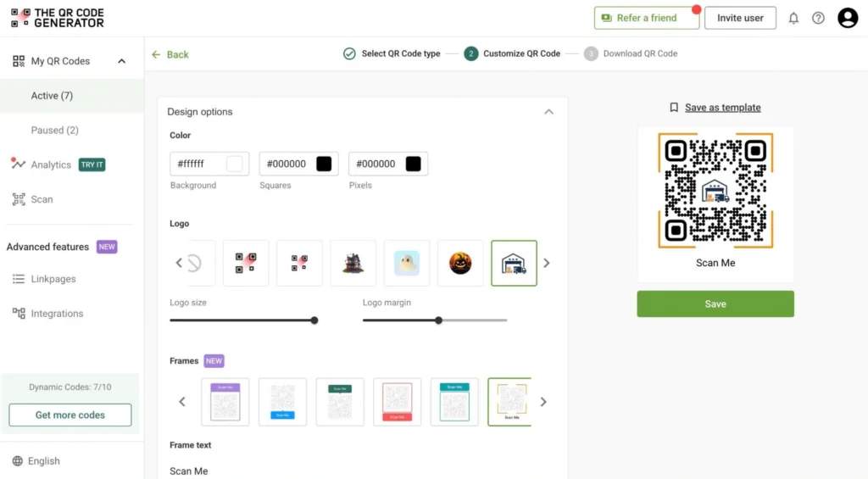Click the Get more codes button
The height and width of the screenshot is (479, 868).
click(x=70, y=415)
